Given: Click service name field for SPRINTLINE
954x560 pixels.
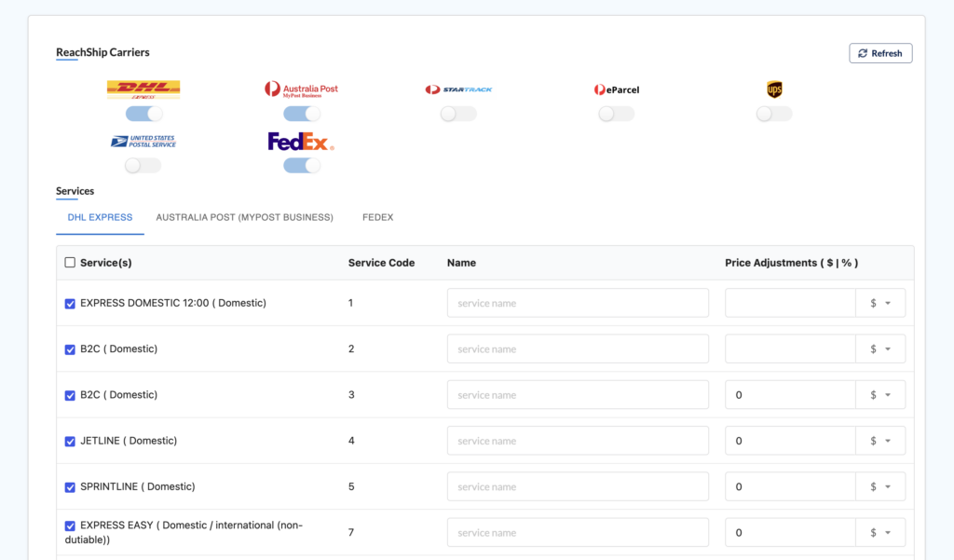Looking at the screenshot, I should point(578,487).
